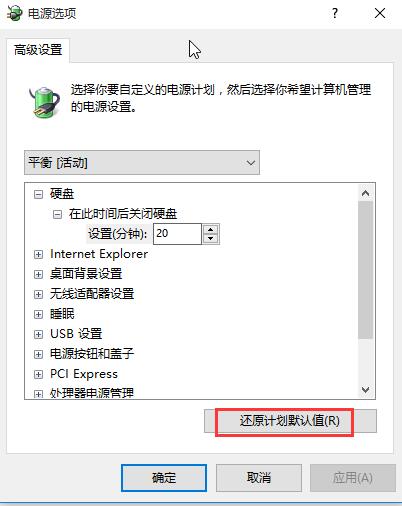This screenshot has height=506, width=402.
Task: Collapse the 硬盘 tree node
Action: 39,194
